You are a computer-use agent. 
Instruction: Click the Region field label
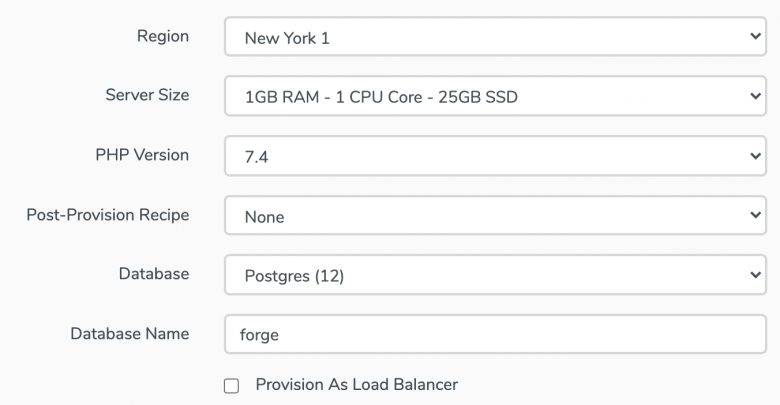pos(163,36)
